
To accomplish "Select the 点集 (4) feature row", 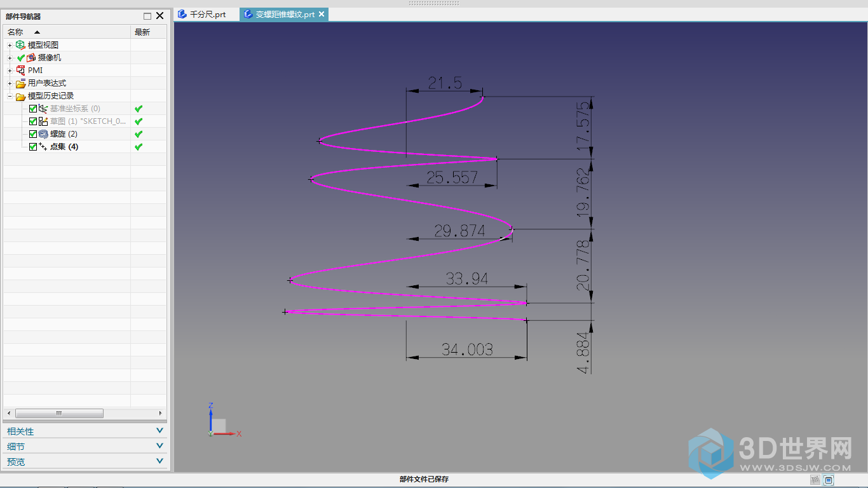I will pos(85,147).
